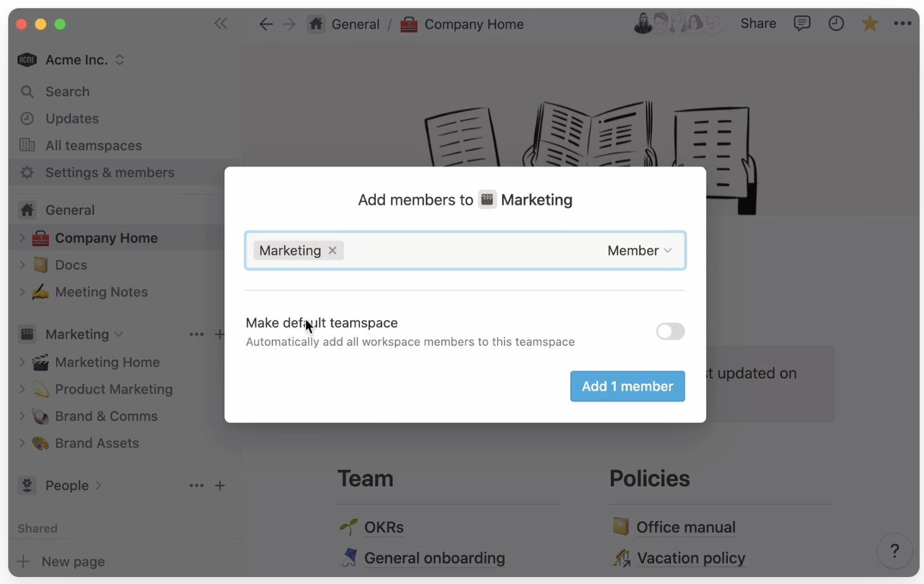Collapse the sidebar with the double-chevron
Screen dimensions: 924x584
coord(221,23)
